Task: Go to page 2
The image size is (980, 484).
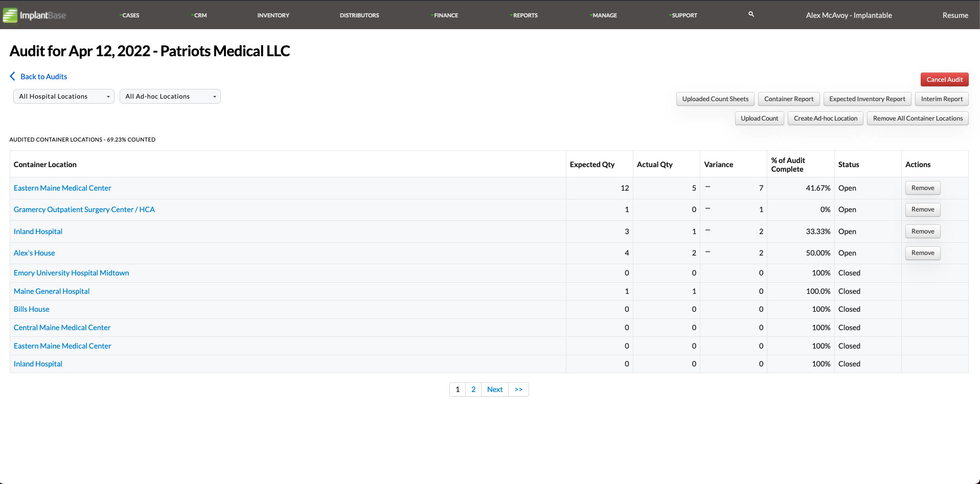Action: coord(473,389)
